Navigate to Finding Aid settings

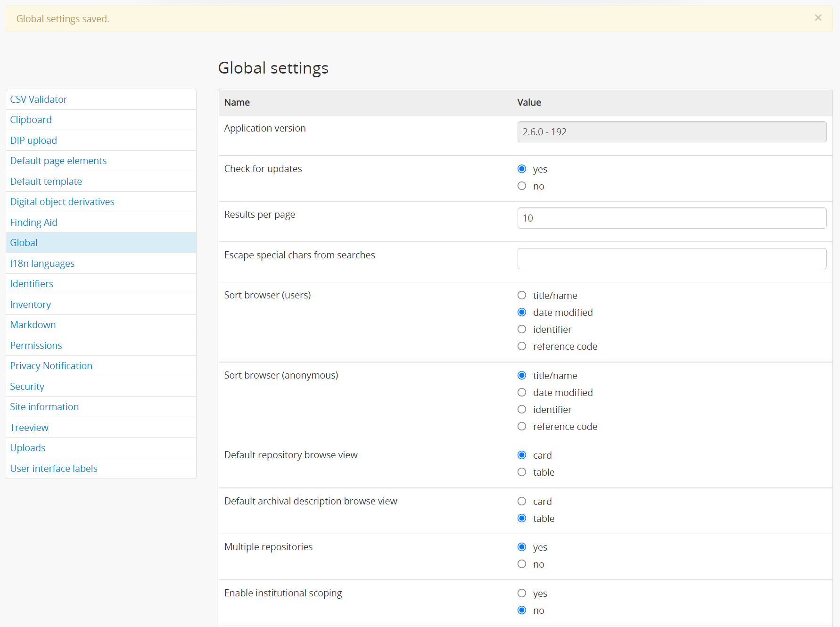pyautogui.click(x=34, y=223)
